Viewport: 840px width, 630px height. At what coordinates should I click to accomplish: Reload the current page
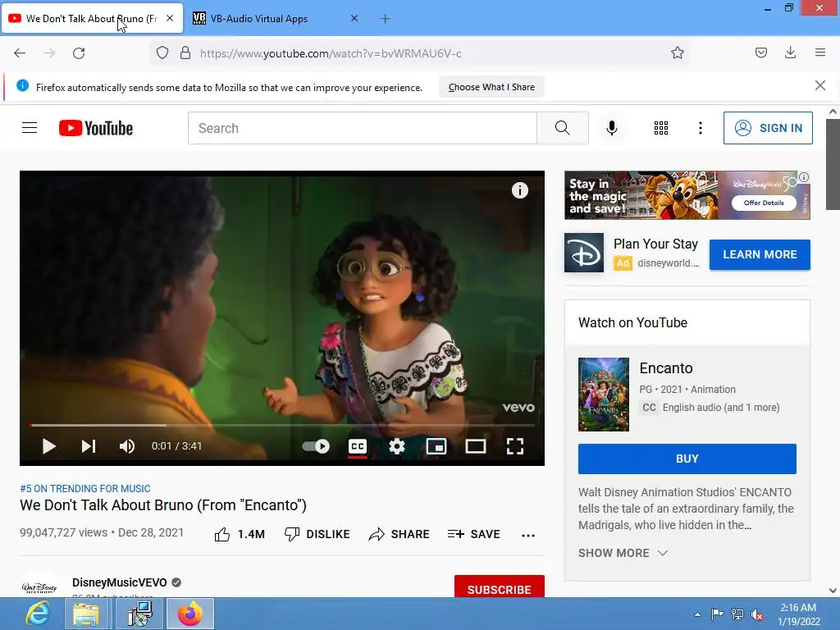pos(79,53)
